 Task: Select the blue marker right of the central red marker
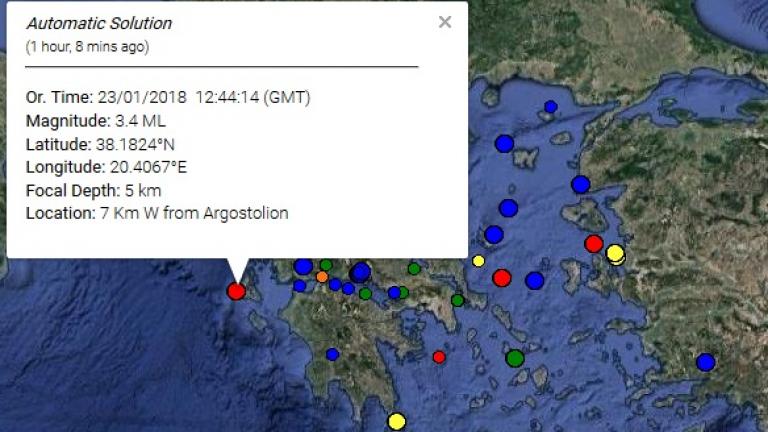coord(534,281)
